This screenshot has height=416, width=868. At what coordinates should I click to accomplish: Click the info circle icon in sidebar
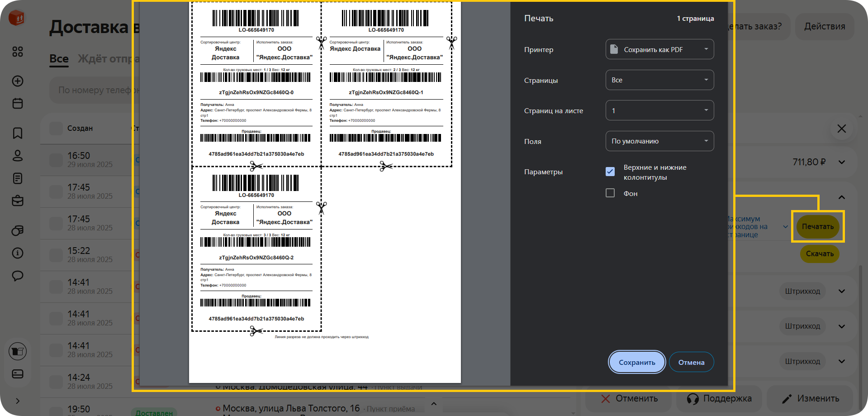(x=18, y=253)
